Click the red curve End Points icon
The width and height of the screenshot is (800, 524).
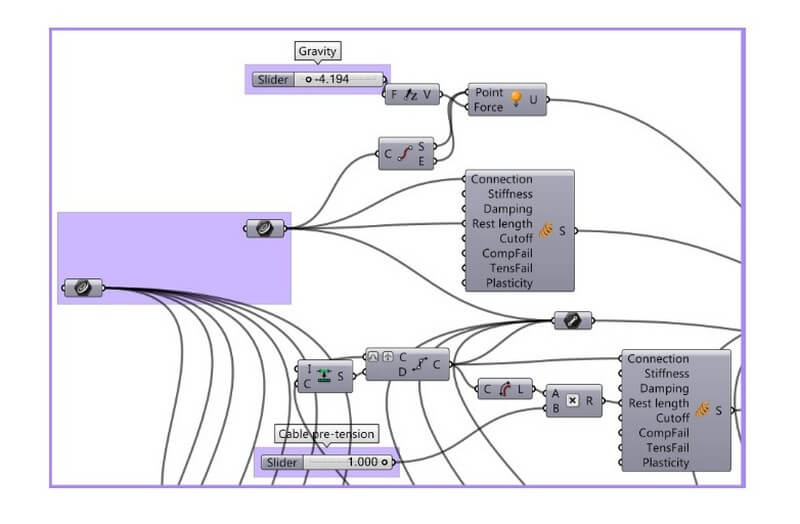point(405,154)
